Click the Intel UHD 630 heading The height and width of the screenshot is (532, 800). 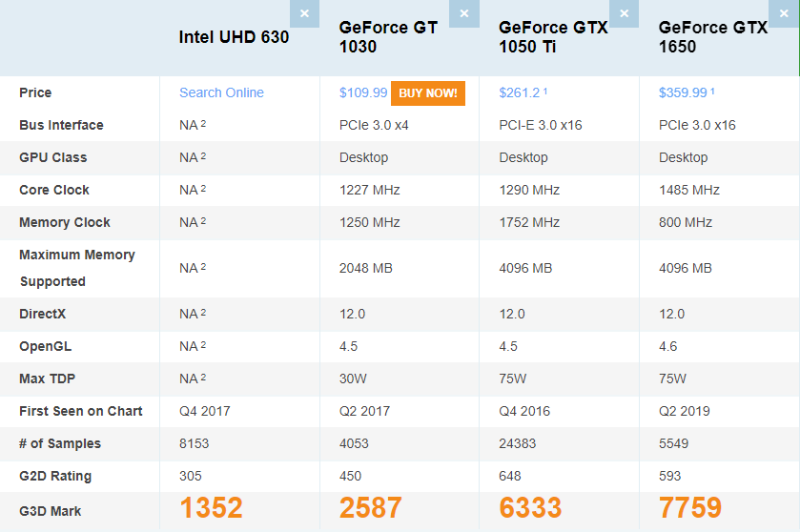(x=234, y=37)
